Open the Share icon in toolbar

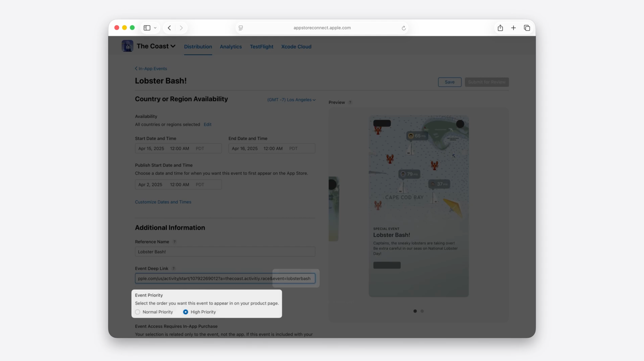[x=500, y=28]
